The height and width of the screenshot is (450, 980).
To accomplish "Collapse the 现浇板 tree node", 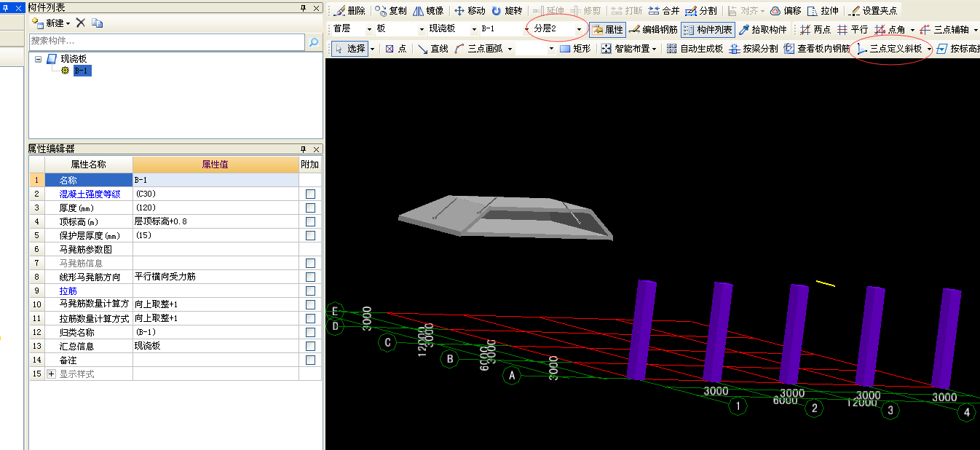I will click(38, 58).
